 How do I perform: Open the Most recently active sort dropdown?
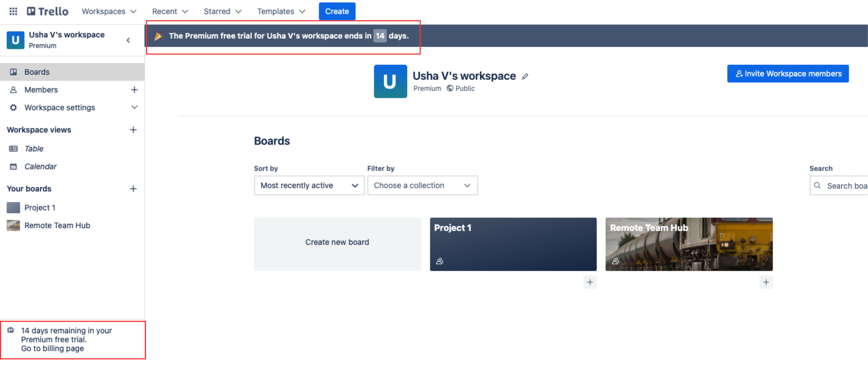pos(309,186)
